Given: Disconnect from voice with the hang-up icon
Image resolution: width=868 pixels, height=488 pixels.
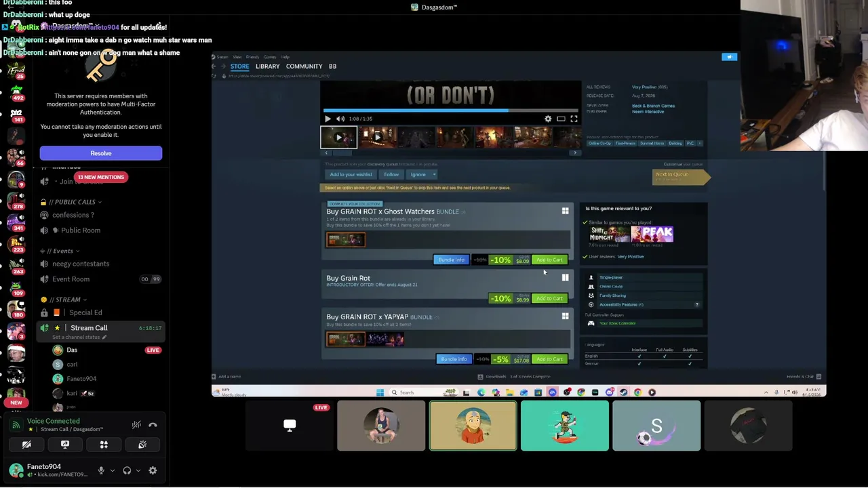Looking at the screenshot, I should pos(153,425).
